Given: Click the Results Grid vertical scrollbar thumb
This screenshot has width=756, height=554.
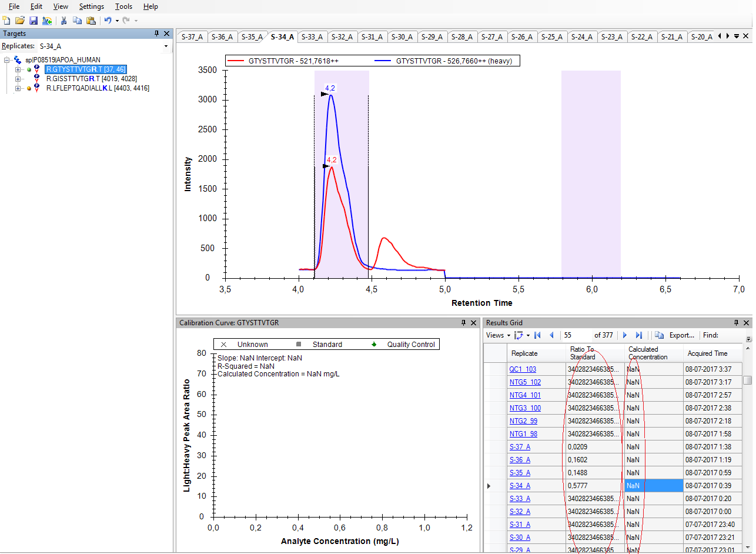Looking at the screenshot, I should tap(747, 380).
